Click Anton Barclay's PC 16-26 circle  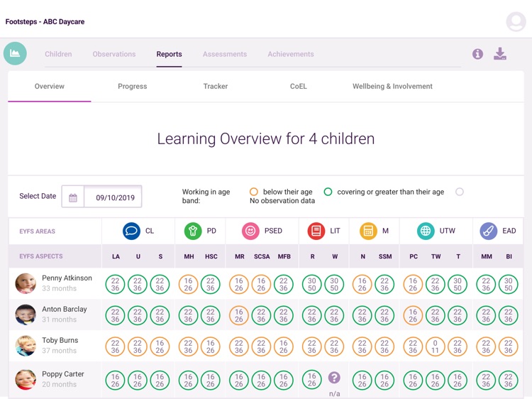pyautogui.click(x=413, y=315)
